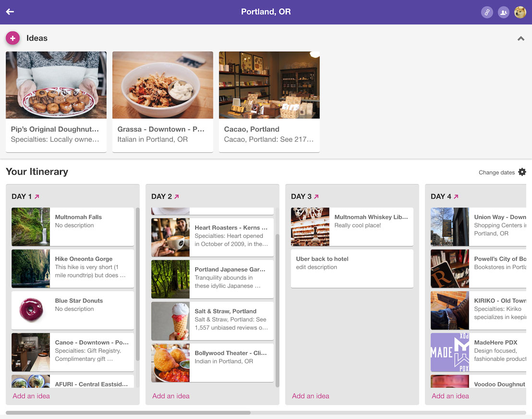The height and width of the screenshot is (419, 532).
Task: Click the MadeHere PDX logo thumbnail
Action: [x=450, y=352]
